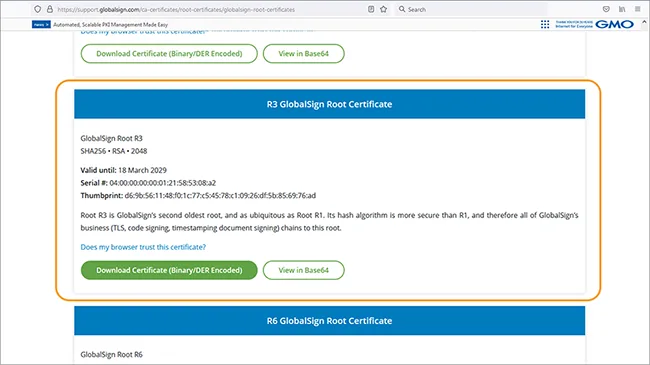The width and height of the screenshot is (650, 365).
Task: Click the magnifier icon in Search box
Action: pyautogui.click(x=402, y=9)
